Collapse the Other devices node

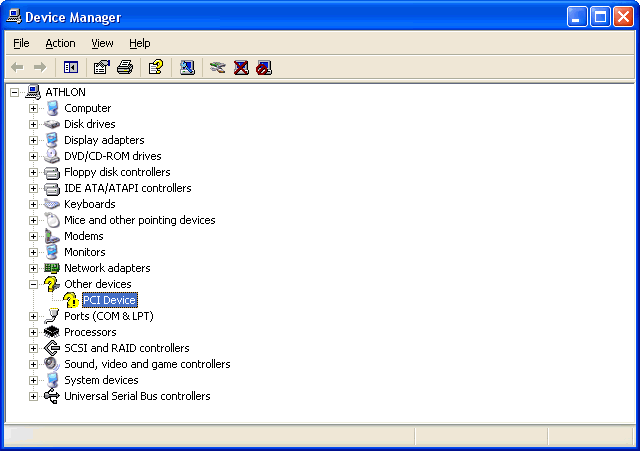pos(33,284)
